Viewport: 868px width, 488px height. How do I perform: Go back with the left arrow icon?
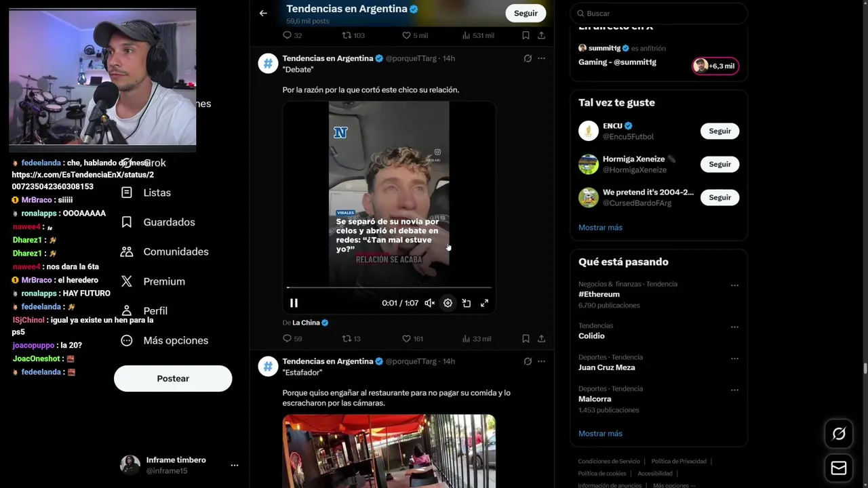click(263, 13)
